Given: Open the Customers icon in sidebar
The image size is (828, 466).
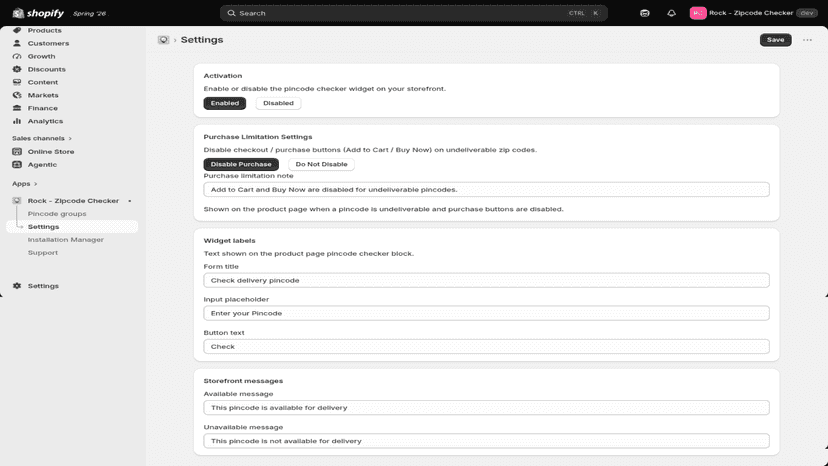Looking at the screenshot, I should tap(17, 43).
